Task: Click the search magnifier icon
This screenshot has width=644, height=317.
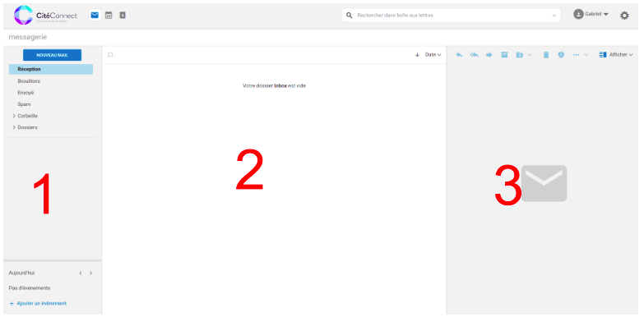Action: coord(350,15)
